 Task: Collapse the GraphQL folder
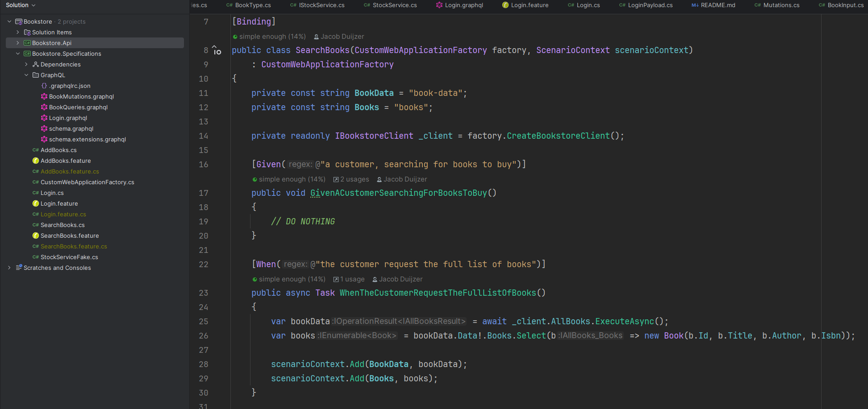(26, 75)
